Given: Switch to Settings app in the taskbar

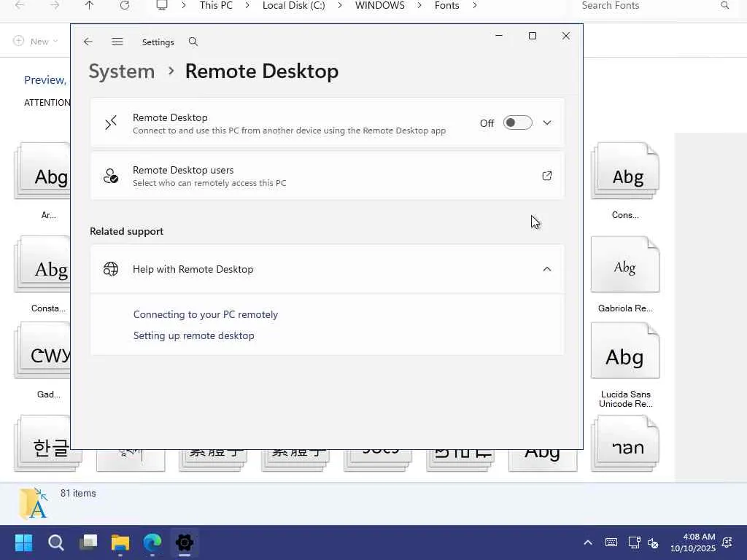Looking at the screenshot, I should click(185, 542).
